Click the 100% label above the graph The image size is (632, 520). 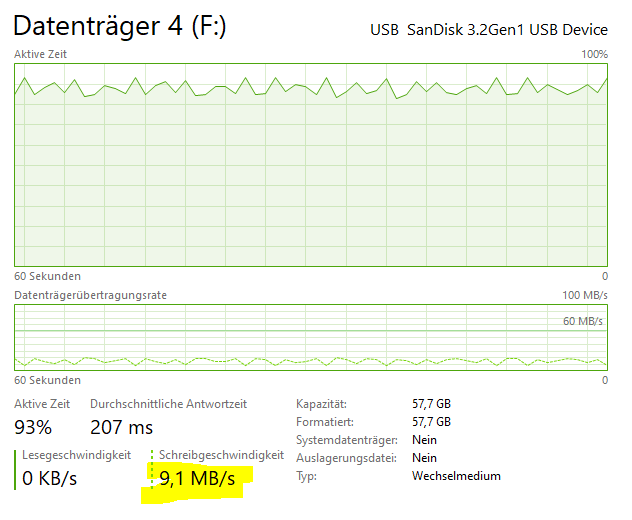(x=594, y=54)
